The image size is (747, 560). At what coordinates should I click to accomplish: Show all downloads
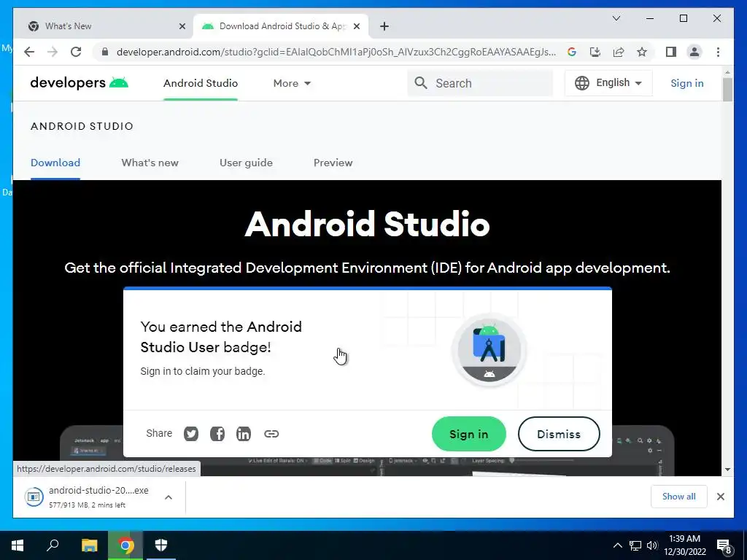679,497
